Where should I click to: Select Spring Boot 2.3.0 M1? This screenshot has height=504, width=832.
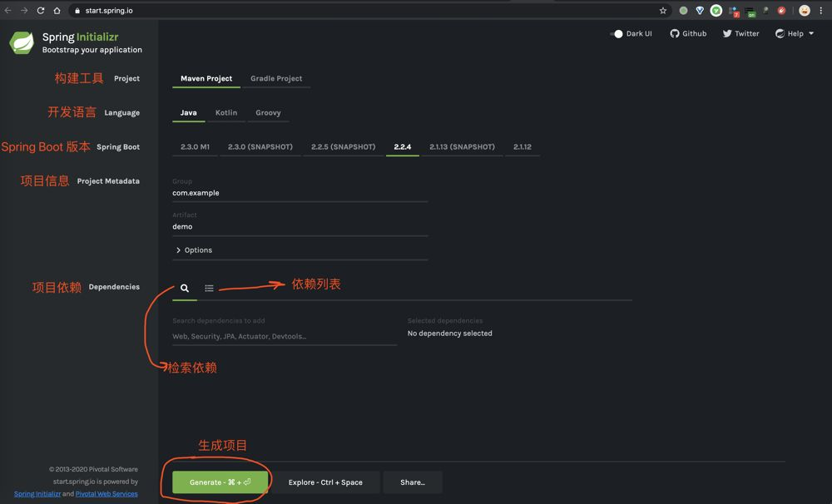click(195, 147)
